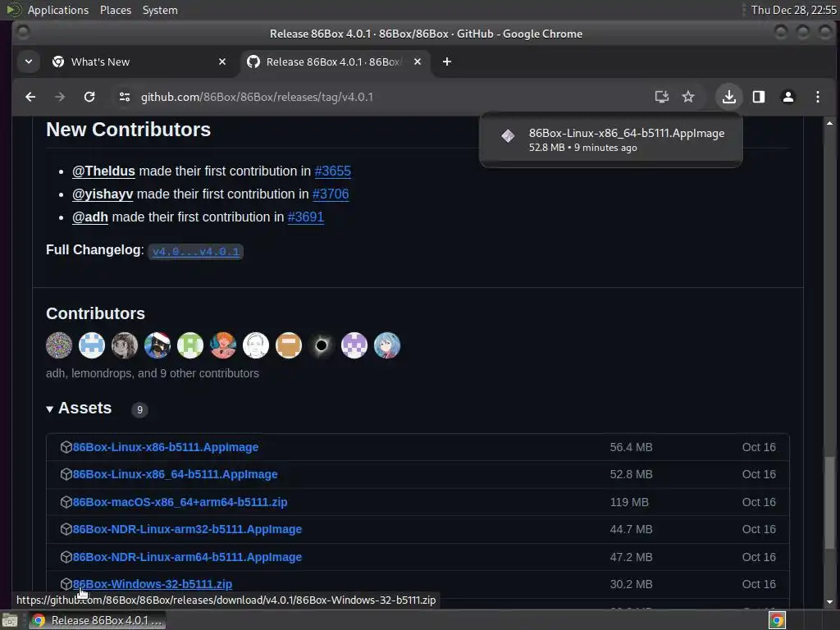Open the Chrome three-dot menu
This screenshot has width=840, height=630.
tap(818, 97)
